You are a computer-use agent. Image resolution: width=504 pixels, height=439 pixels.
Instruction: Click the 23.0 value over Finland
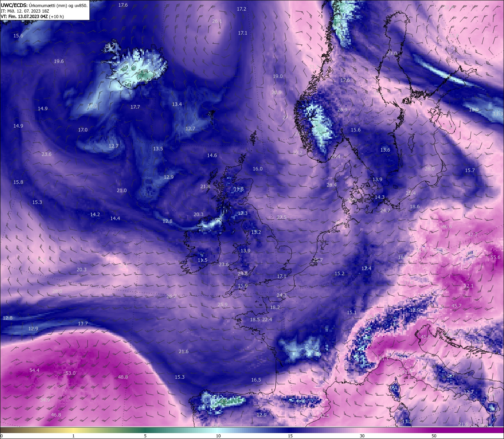(392, 53)
